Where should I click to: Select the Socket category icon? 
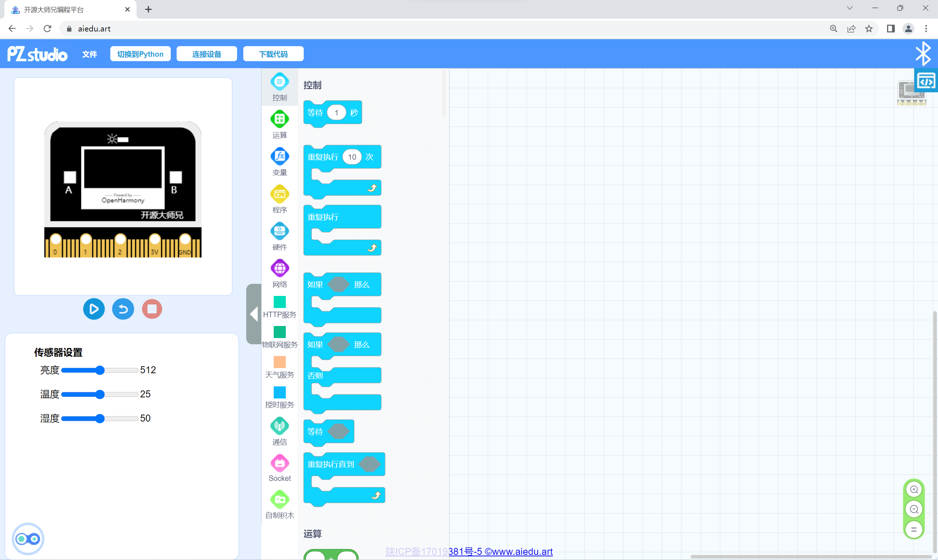(x=279, y=463)
